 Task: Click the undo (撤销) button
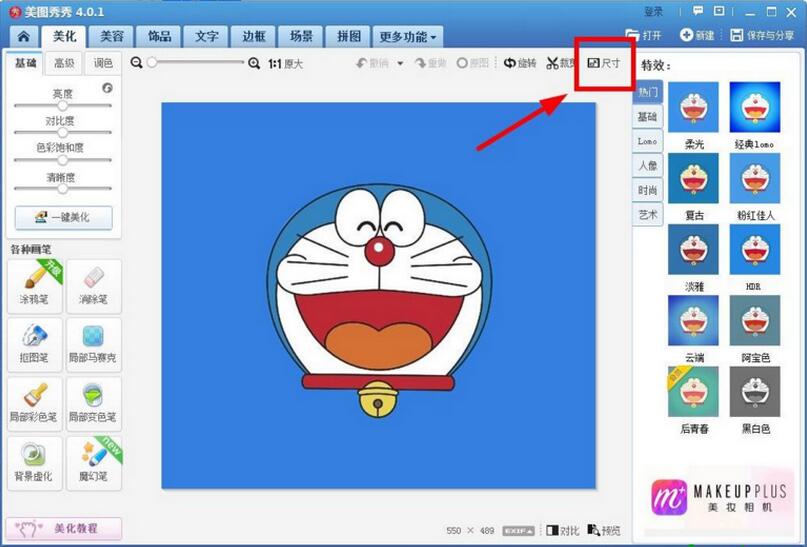(373, 63)
